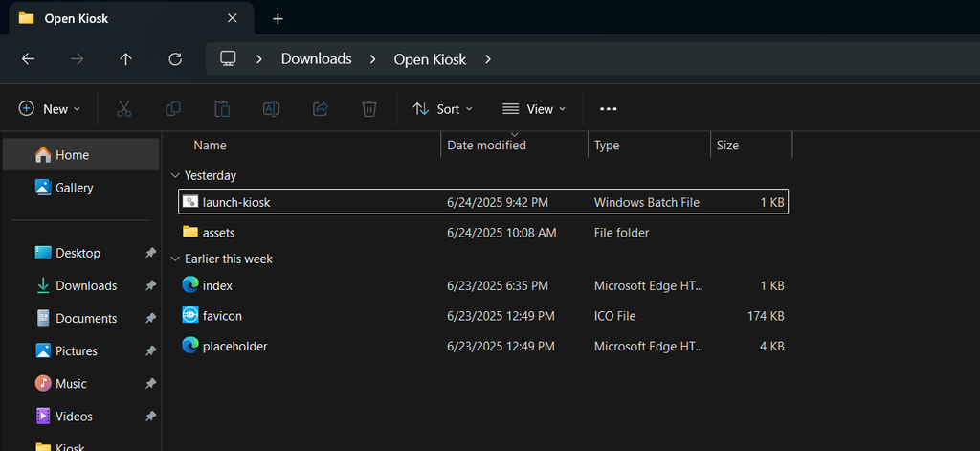Click the Rename icon in toolbar
The width and height of the screenshot is (980, 451).
[x=271, y=109]
